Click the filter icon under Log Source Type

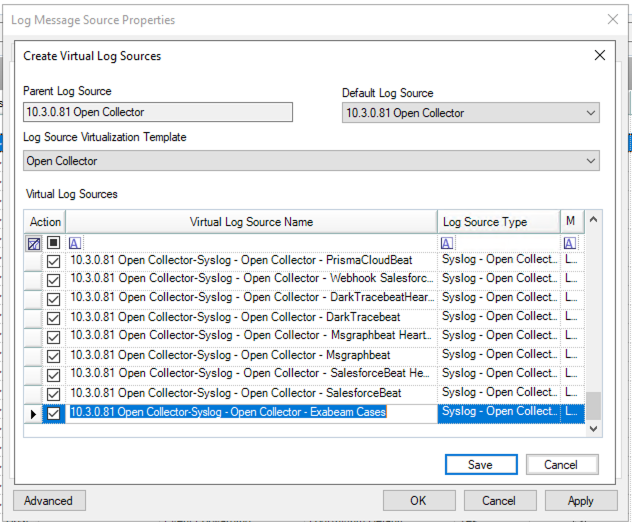(x=447, y=243)
